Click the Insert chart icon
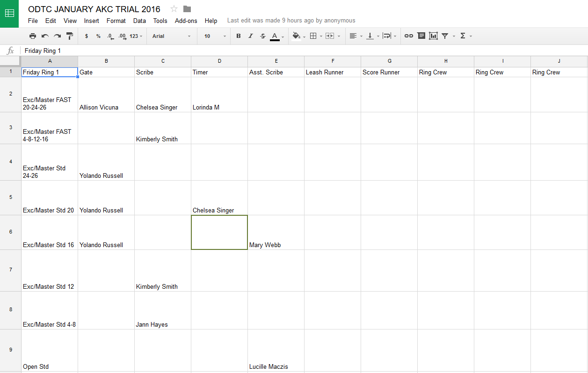588x373 pixels. coord(433,36)
